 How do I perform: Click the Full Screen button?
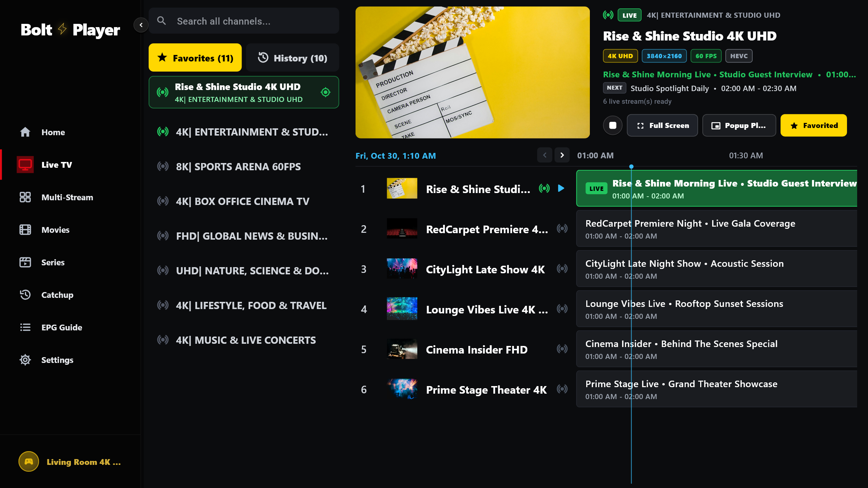[x=662, y=125]
